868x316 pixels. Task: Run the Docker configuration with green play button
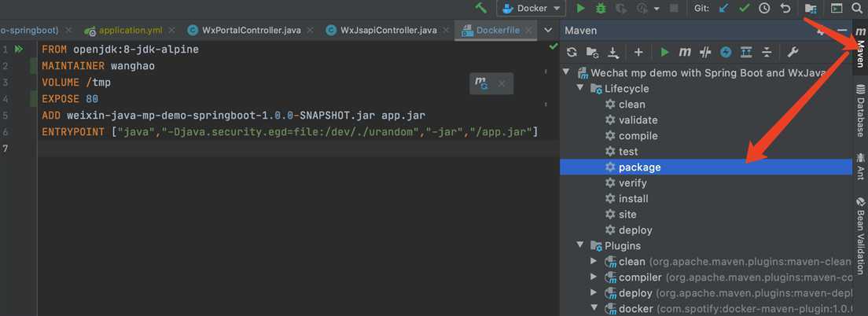[x=581, y=9]
